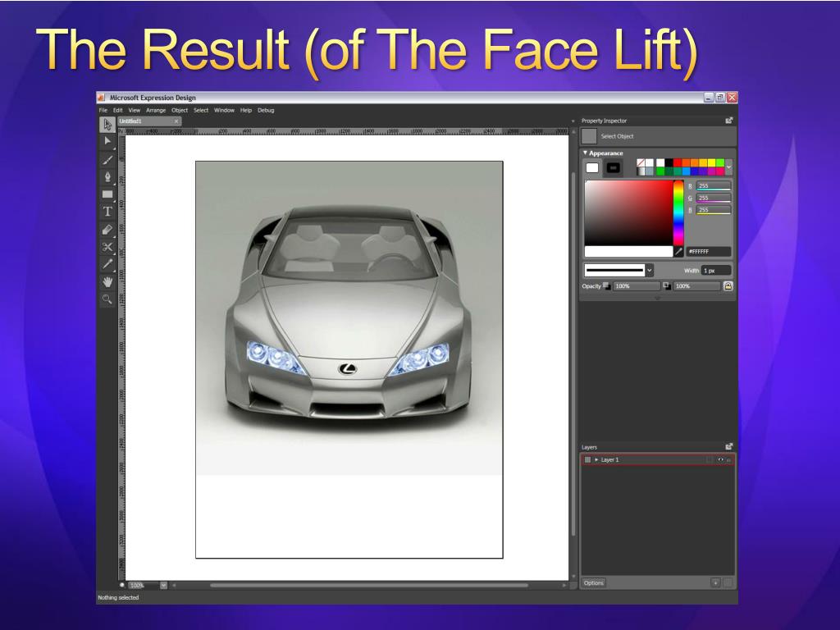Open the zoom level dropdown
This screenshot has width=840, height=630.
tap(163, 586)
